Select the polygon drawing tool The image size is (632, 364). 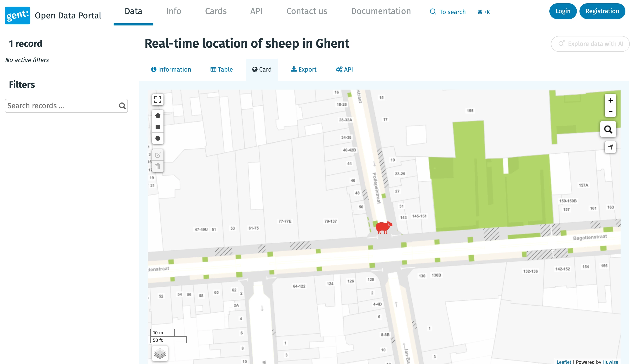(x=158, y=115)
